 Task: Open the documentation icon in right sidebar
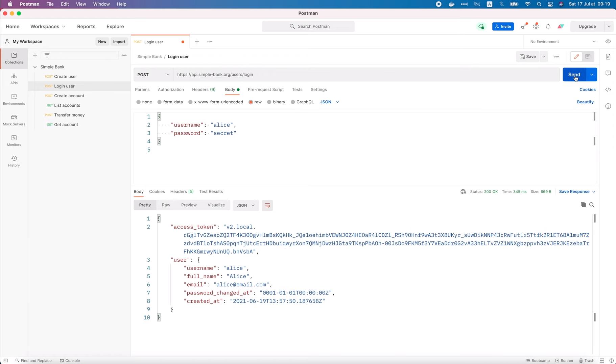[608, 57]
